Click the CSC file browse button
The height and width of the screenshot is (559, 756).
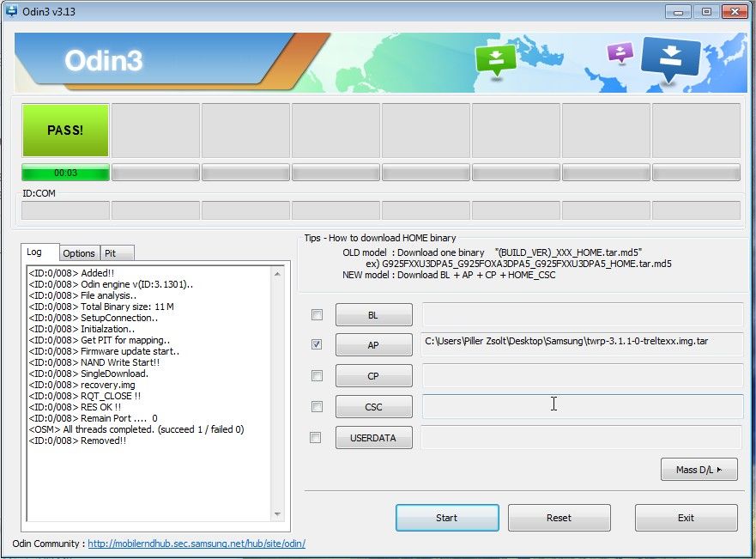pos(373,407)
